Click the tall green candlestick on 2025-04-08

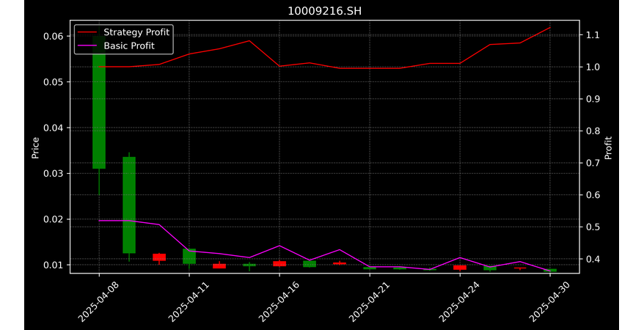(99, 102)
